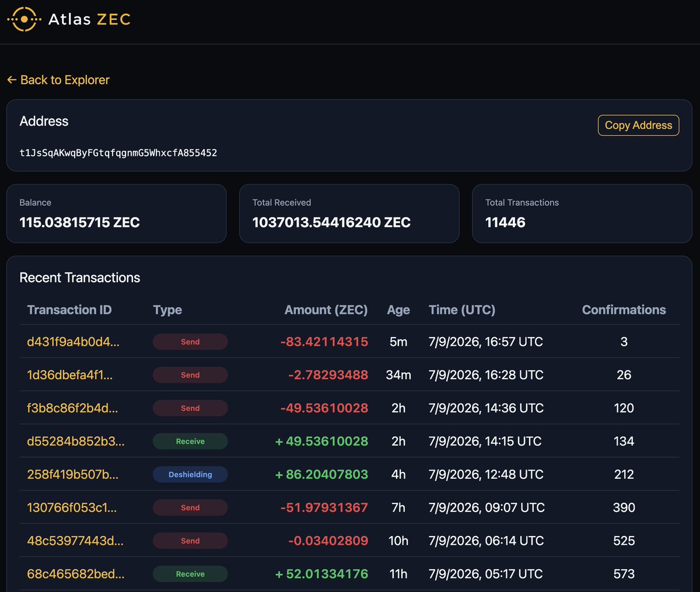The height and width of the screenshot is (592, 700).
Task: Click amount -51.97931367
Action: pyautogui.click(x=324, y=508)
